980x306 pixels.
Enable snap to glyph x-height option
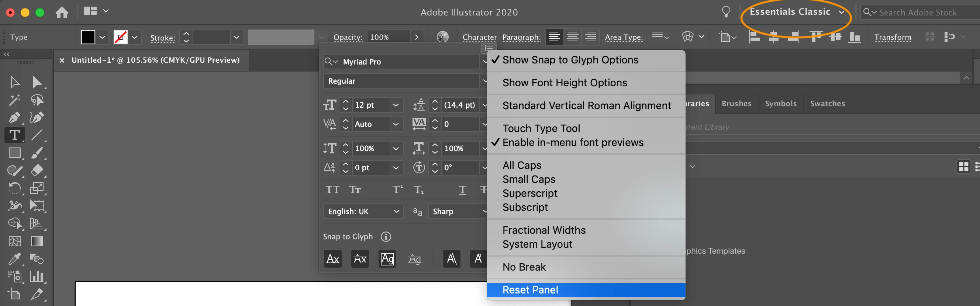click(x=360, y=259)
